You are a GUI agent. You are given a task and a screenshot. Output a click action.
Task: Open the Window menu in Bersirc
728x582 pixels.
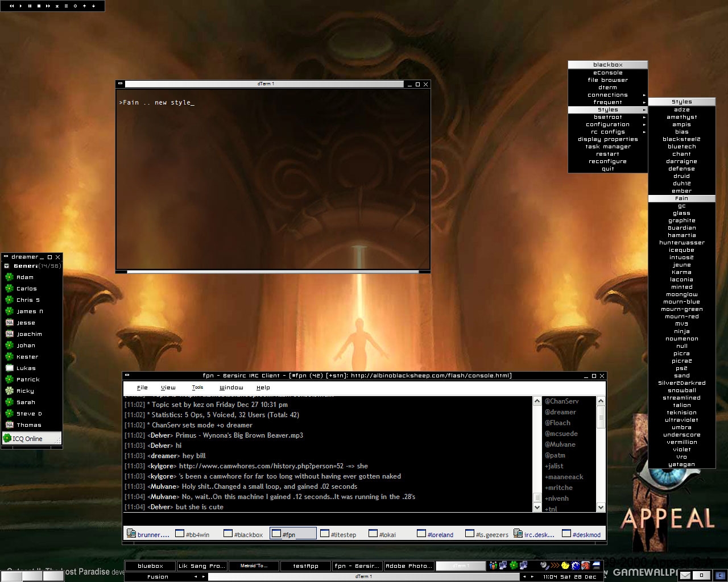point(231,388)
